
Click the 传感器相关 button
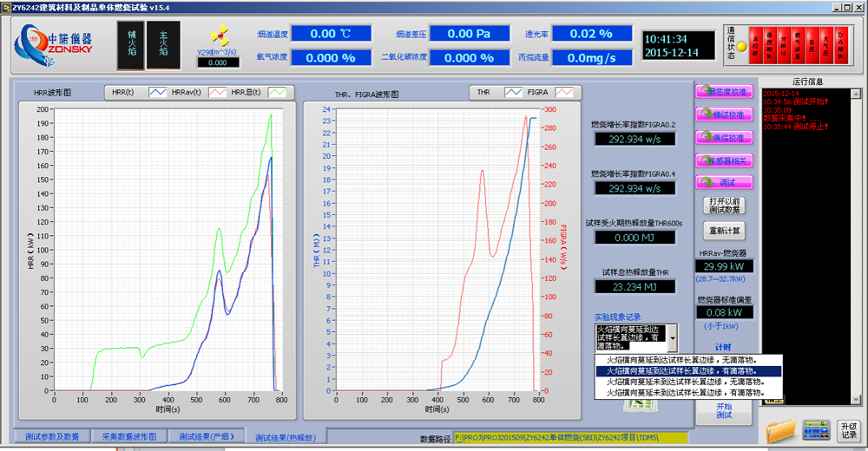pyautogui.click(x=724, y=160)
